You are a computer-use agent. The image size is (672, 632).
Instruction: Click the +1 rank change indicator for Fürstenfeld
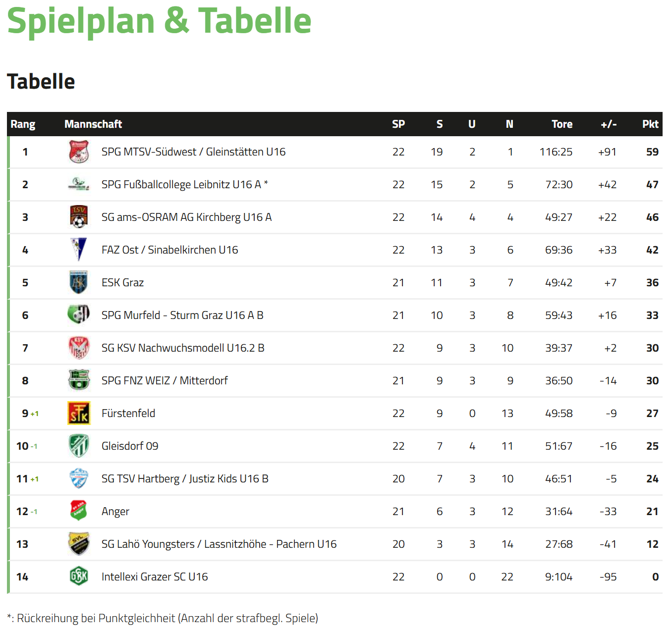click(x=35, y=414)
